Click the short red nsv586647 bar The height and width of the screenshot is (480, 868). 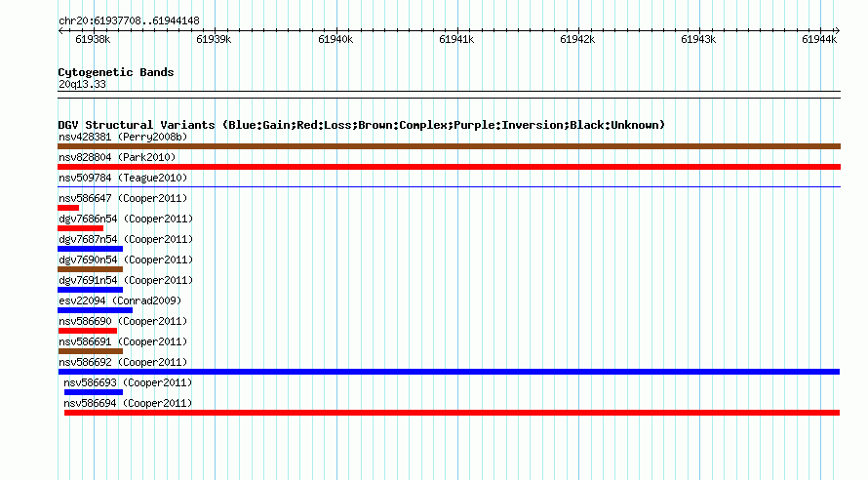click(68, 208)
